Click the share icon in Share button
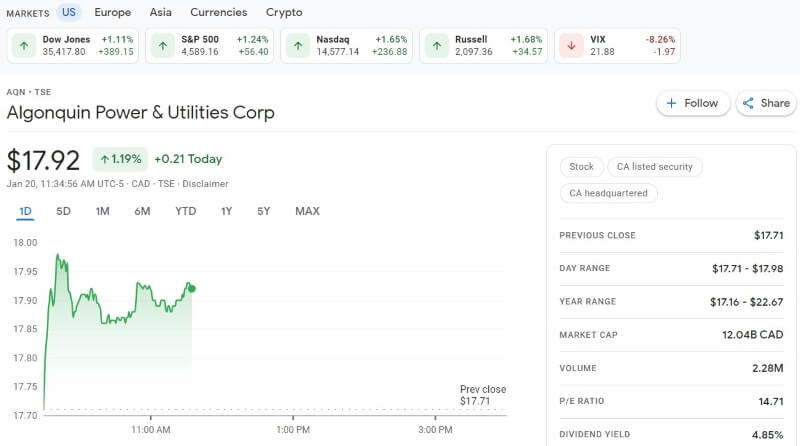Image resolution: width=800 pixels, height=446 pixels. 748,103
